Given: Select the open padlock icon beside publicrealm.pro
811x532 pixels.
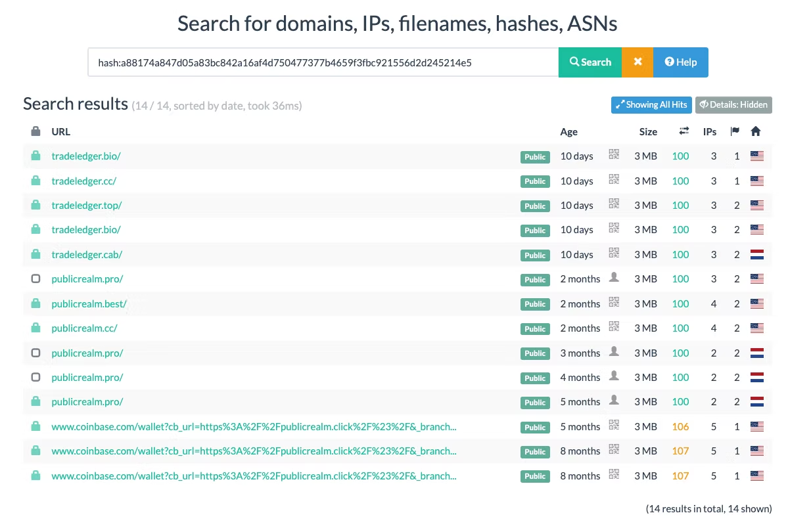Looking at the screenshot, I should 35,278.
